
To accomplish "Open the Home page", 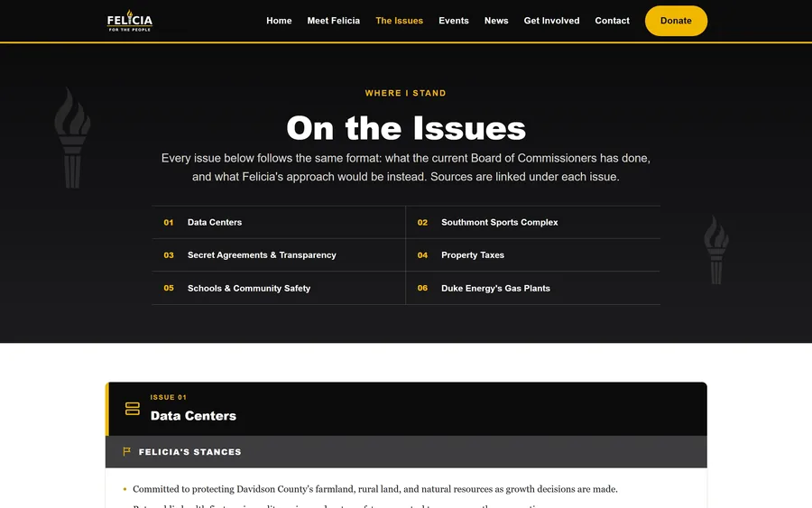I will click(279, 21).
